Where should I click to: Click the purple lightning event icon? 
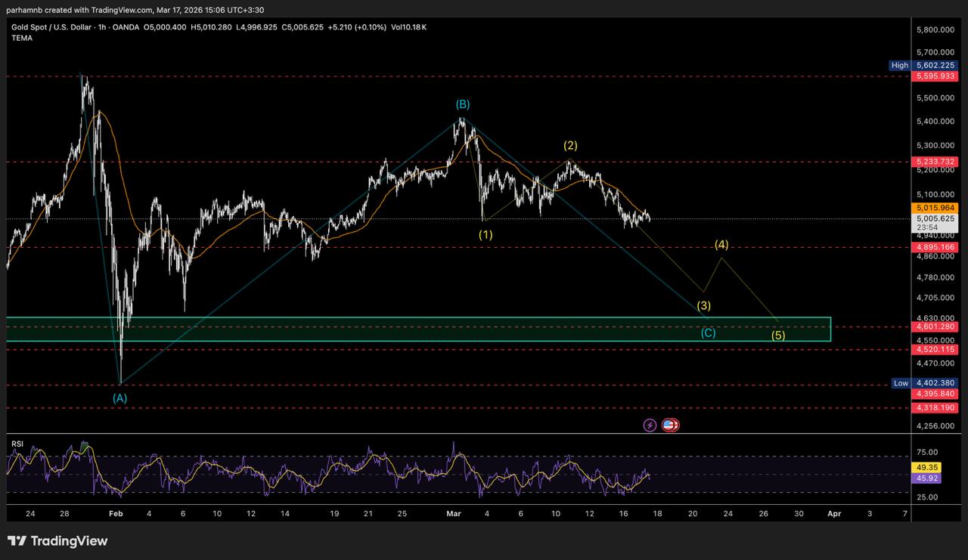pyautogui.click(x=650, y=425)
